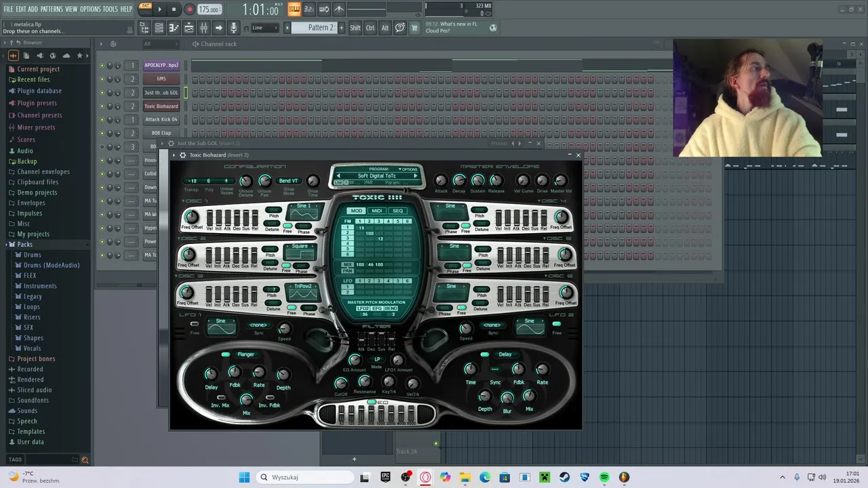Open the OPTIONS menu in menu bar
The image size is (868, 488).
click(90, 9)
